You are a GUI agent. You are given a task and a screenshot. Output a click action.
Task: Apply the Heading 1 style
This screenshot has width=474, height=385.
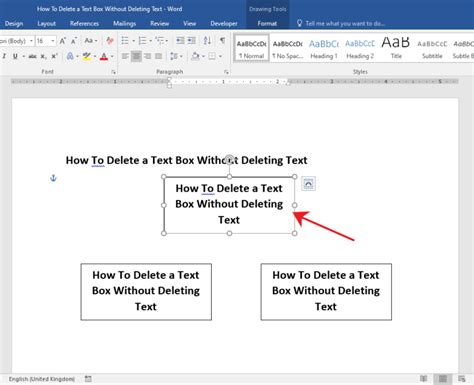(324, 49)
